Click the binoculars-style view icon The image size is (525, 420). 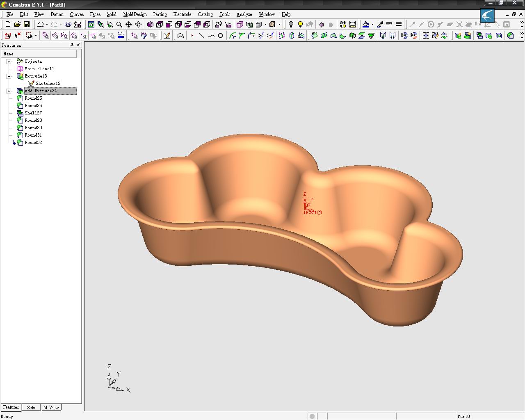click(x=68, y=25)
